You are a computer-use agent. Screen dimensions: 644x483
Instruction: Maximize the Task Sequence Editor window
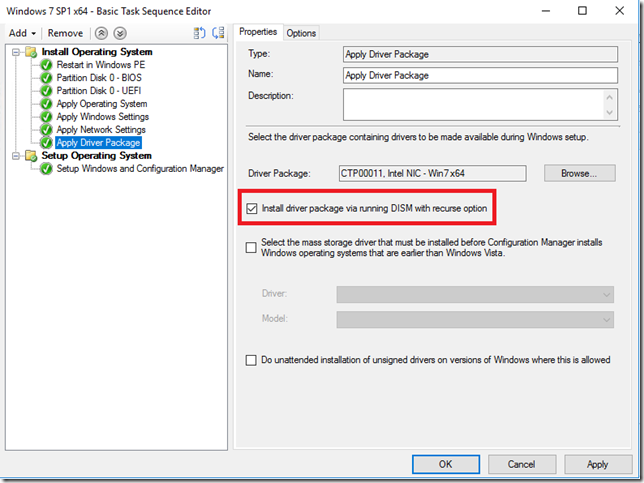pos(582,11)
